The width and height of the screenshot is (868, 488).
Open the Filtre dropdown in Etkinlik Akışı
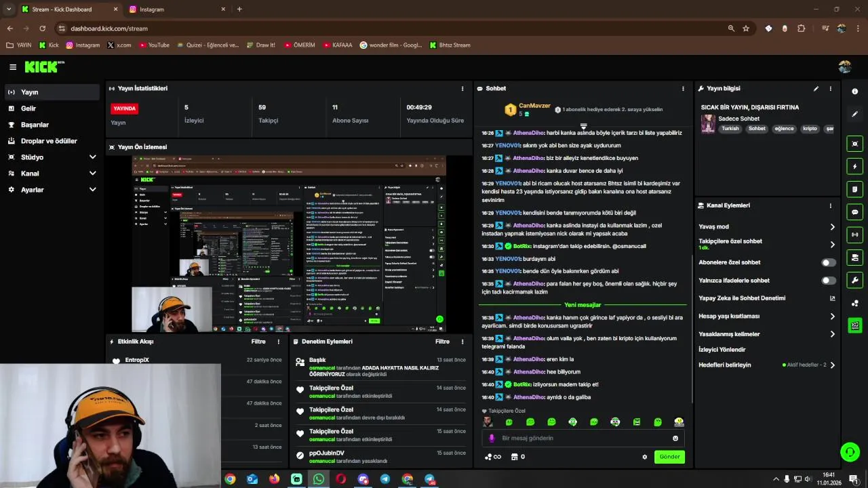tap(258, 342)
